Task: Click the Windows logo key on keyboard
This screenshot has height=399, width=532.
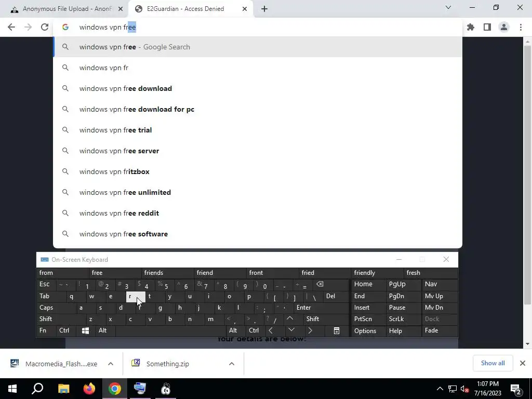Action: [85, 330]
